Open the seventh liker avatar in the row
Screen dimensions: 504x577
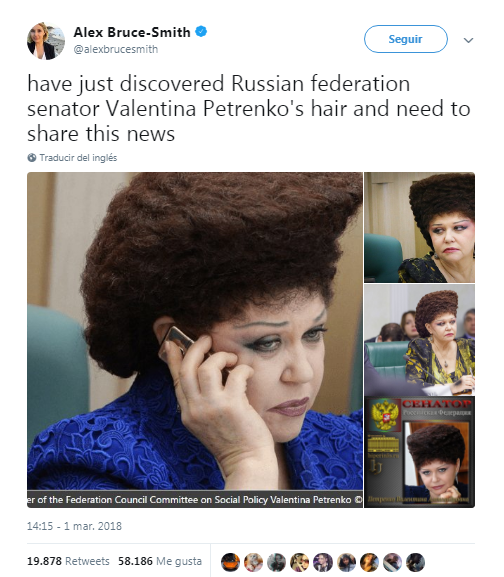369,562
